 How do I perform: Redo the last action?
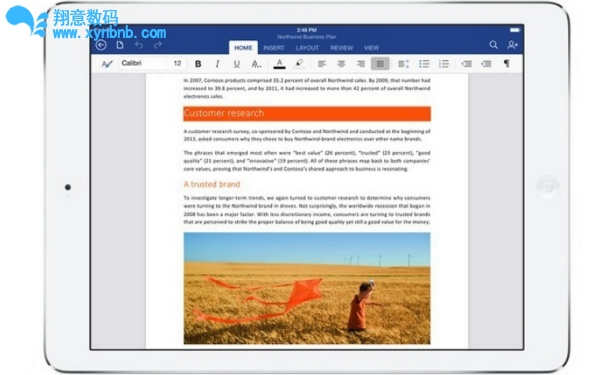pyautogui.click(x=158, y=45)
